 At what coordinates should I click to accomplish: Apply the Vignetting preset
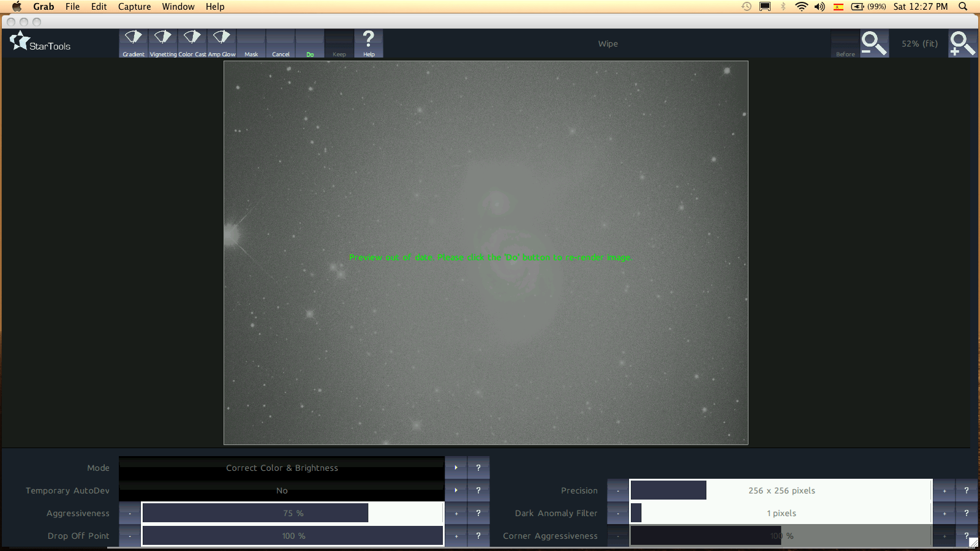(x=163, y=43)
